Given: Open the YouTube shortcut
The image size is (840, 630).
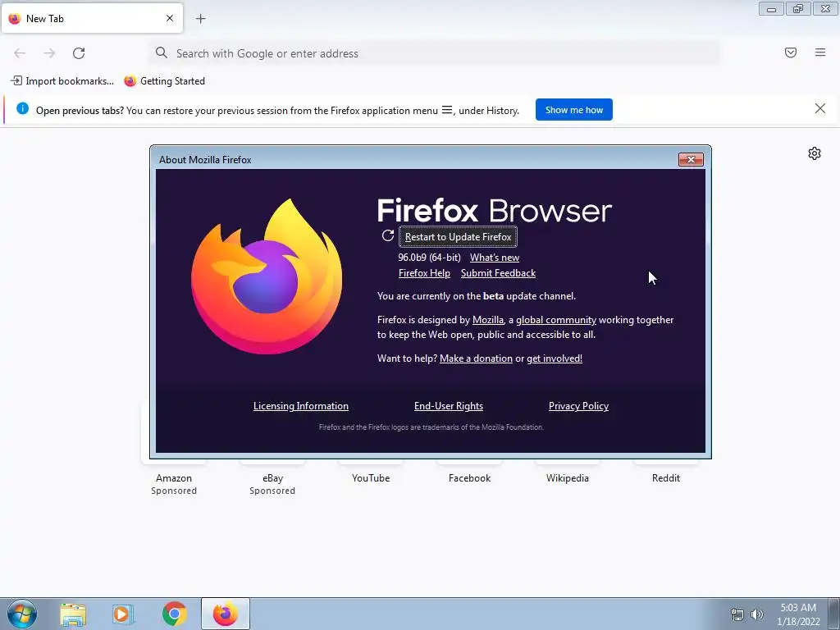Looking at the screenshot, I should click(x=371, y=478).
